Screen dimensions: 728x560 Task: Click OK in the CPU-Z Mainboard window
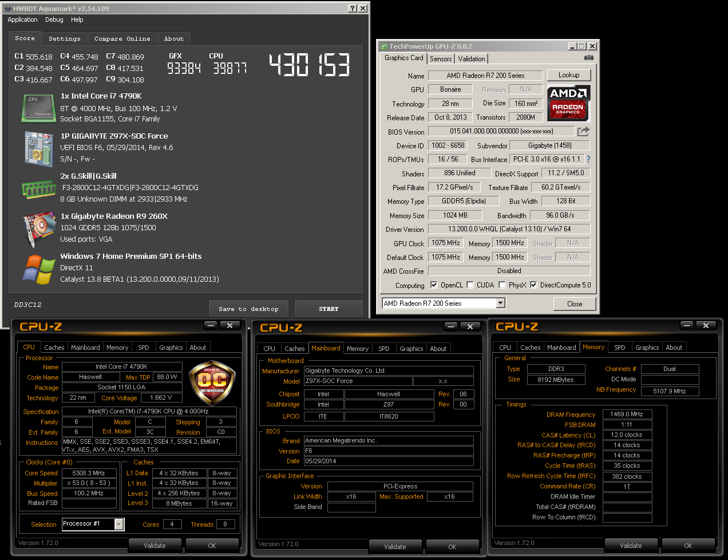click(452, 546)
